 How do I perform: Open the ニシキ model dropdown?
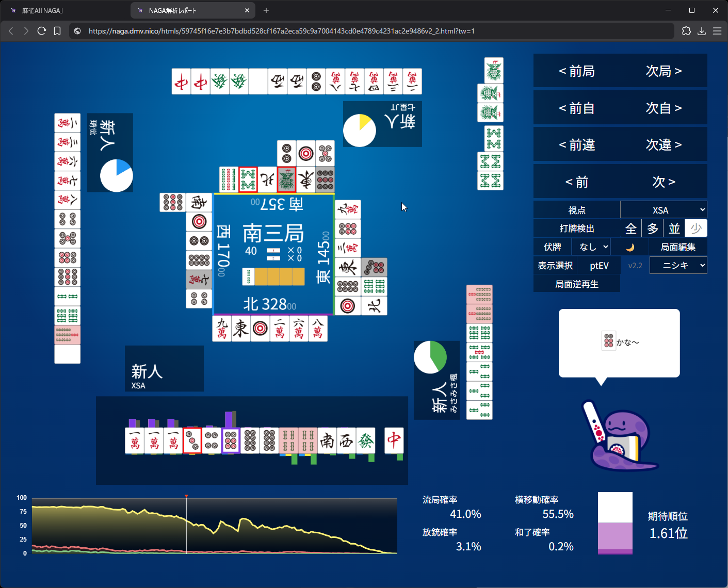[x=678, y=266]
